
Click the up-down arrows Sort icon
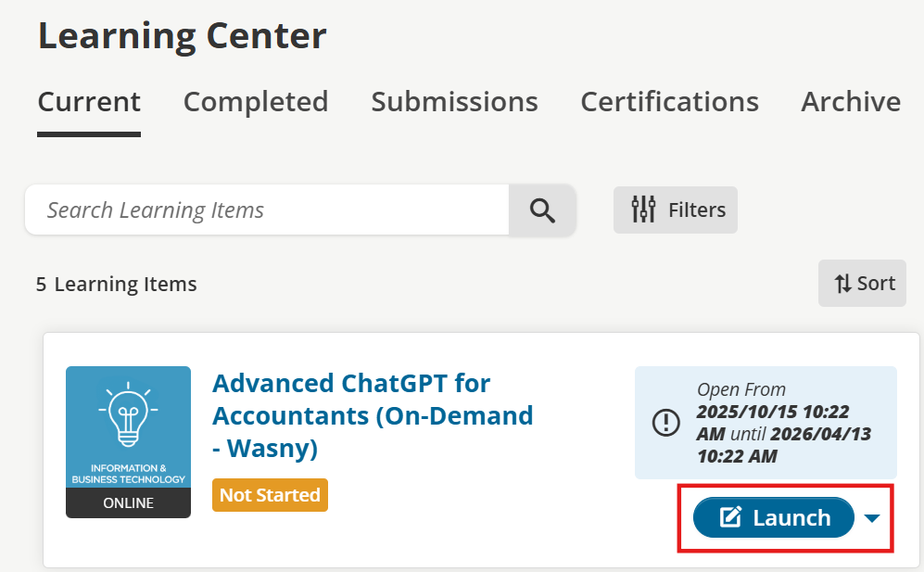[x=842, y=284]
